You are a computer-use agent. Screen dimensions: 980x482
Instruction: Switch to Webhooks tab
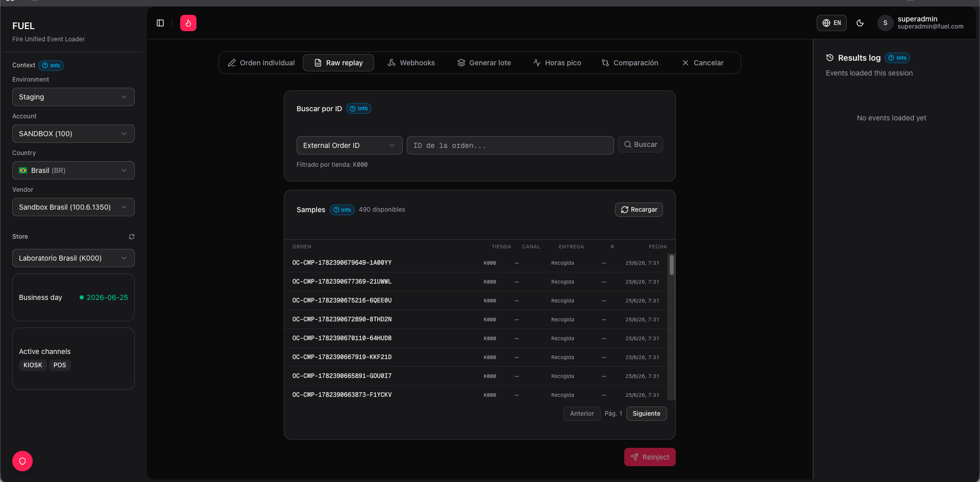coord(411,63)
